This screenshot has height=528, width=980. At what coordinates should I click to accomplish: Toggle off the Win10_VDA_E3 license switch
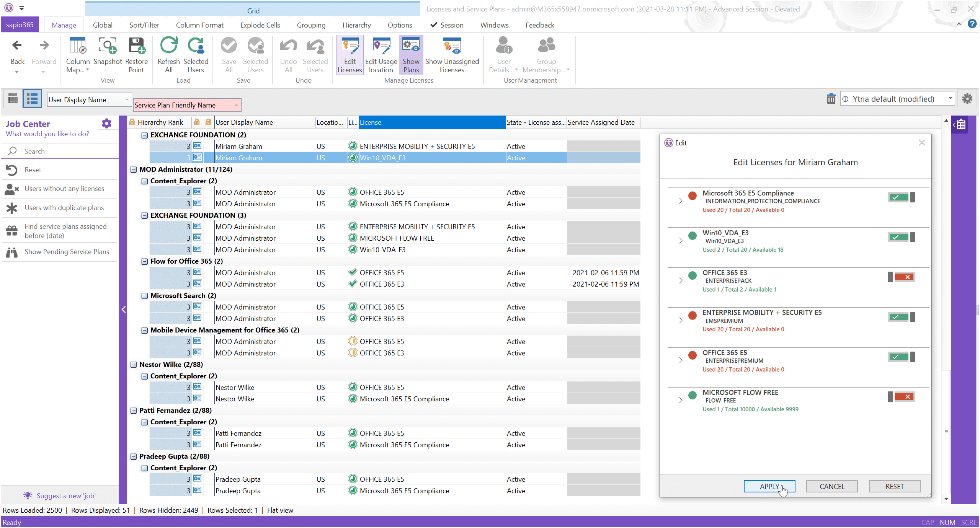point(901,237)
